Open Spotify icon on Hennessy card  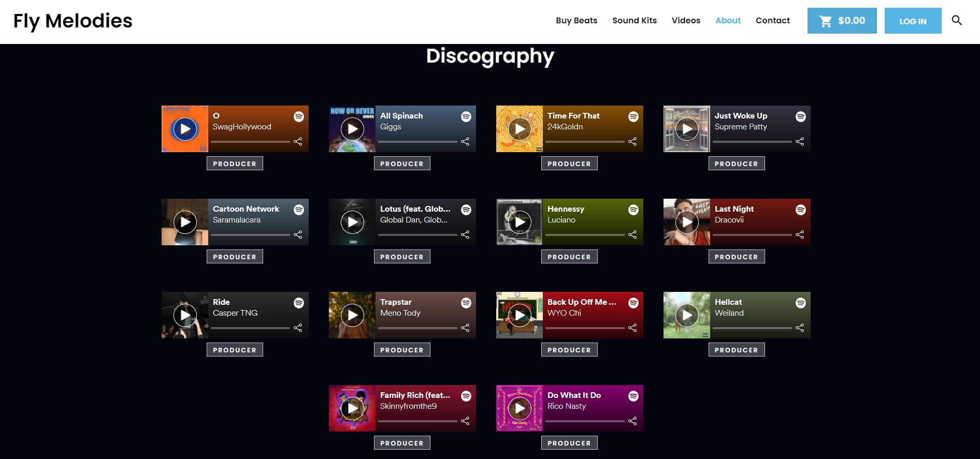click(633, 210)
